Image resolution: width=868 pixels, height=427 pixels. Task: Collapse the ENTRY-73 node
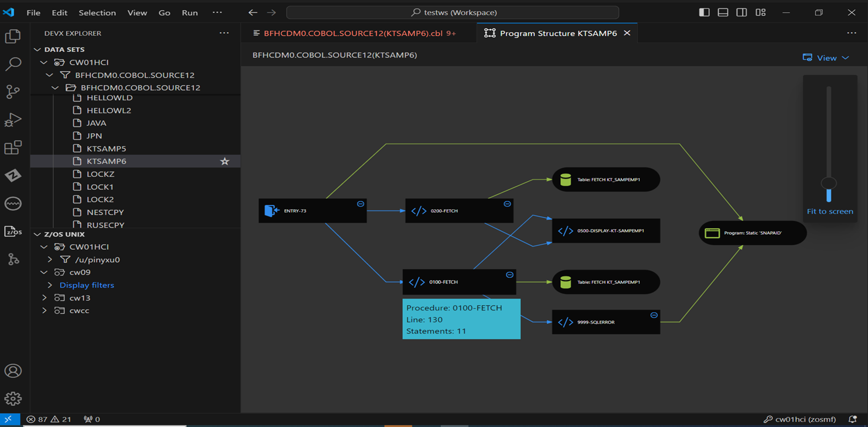(x=361, y=204)
